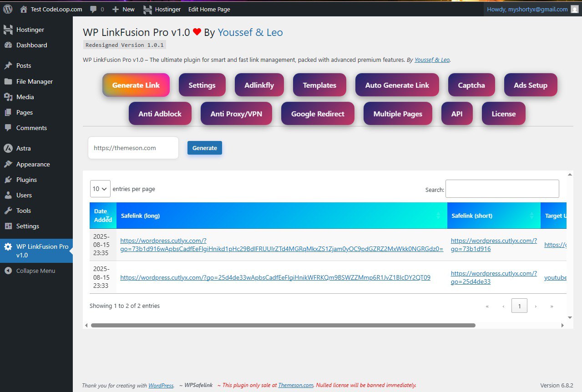Switch to the Settings plugin tab

202,85
